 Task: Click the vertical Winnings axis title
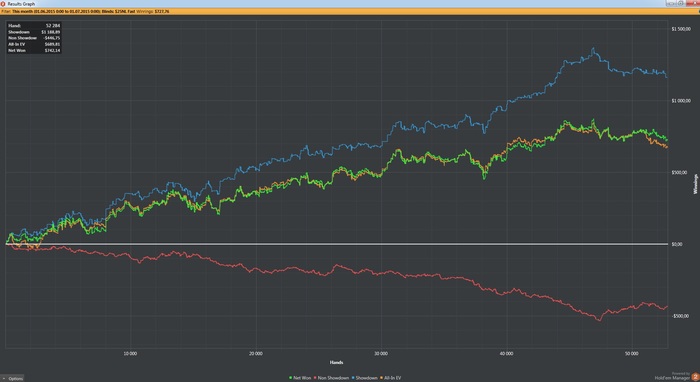[x=695, y=184]
